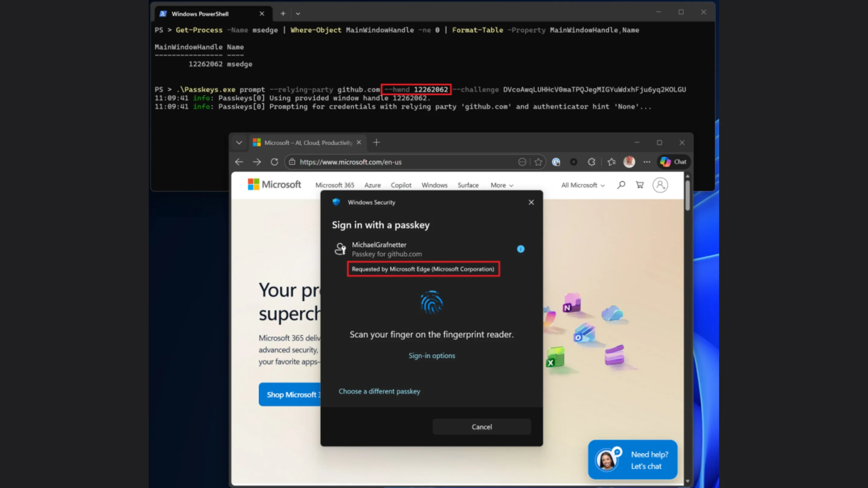Viewport: 868px width, 488px height.
Task: Open PowerShell new-tab profile dropdown
Action: click(x=298, y=14)
